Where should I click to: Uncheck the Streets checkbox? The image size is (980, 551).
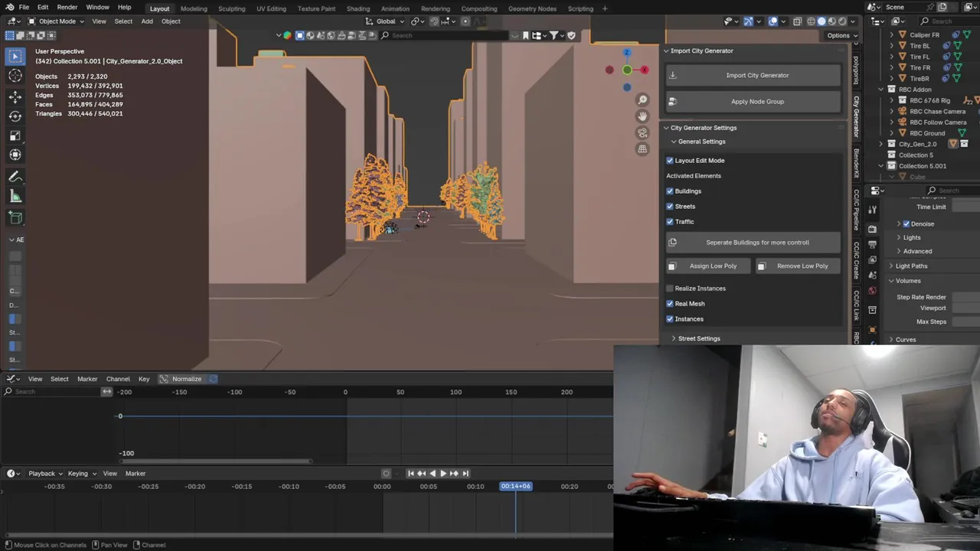(x=670, y=207)
